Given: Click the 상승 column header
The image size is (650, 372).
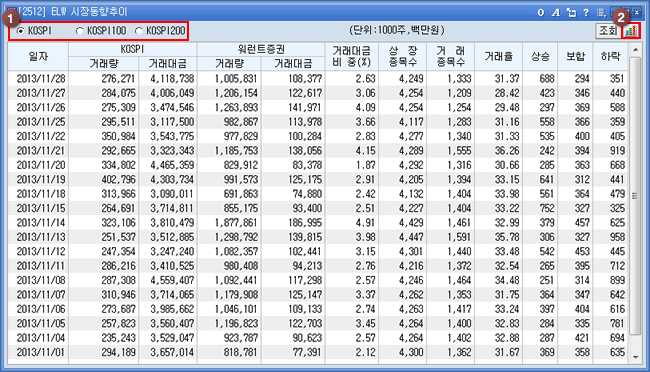Looking at the screenshot, I should coord(540,56).
